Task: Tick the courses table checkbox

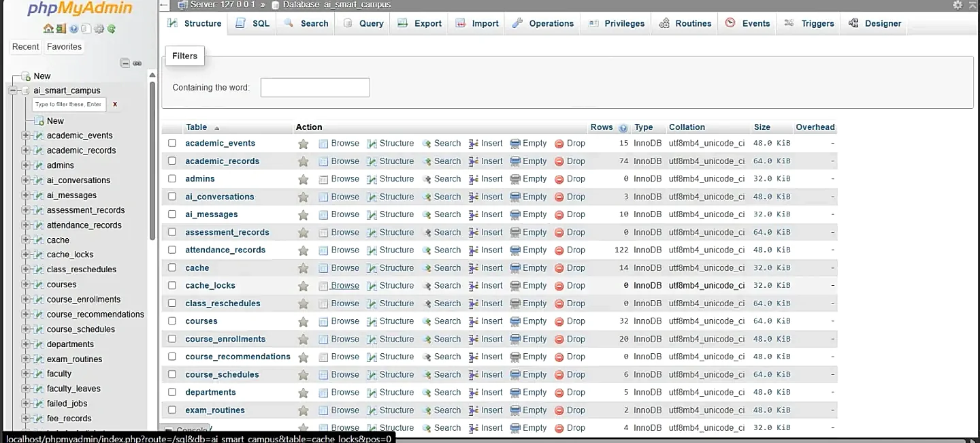Action: pyautogui.click(x=172, y=321)
